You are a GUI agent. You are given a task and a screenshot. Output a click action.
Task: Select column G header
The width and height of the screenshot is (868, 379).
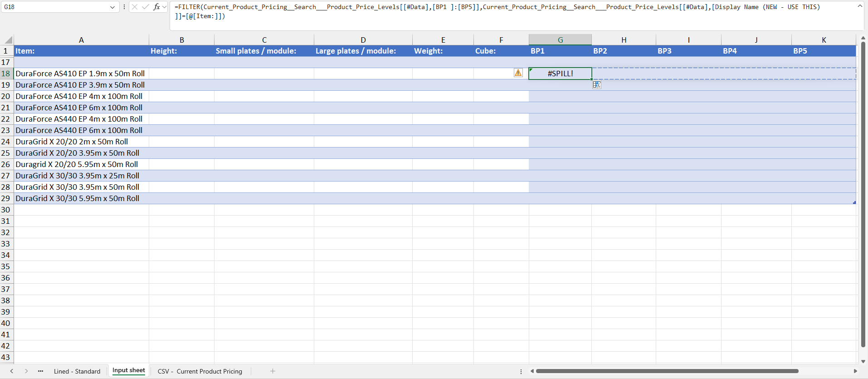[x=560, y=39]
